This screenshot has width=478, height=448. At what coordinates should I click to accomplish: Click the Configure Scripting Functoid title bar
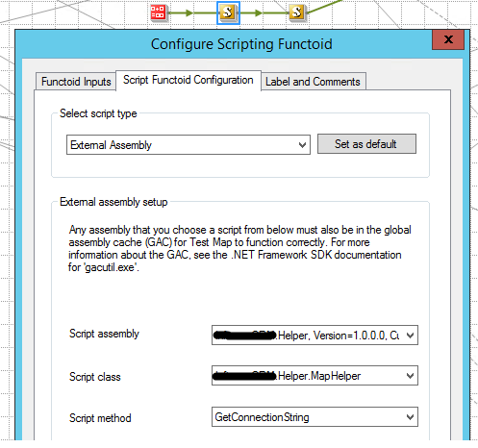click(x=241, y=44)
